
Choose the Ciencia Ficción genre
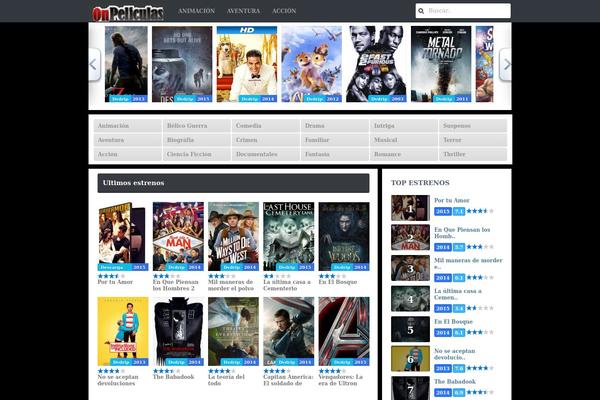197,154
